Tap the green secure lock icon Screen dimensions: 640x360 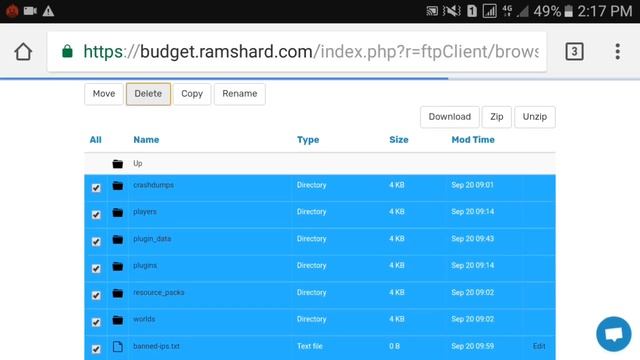[67, 51]
